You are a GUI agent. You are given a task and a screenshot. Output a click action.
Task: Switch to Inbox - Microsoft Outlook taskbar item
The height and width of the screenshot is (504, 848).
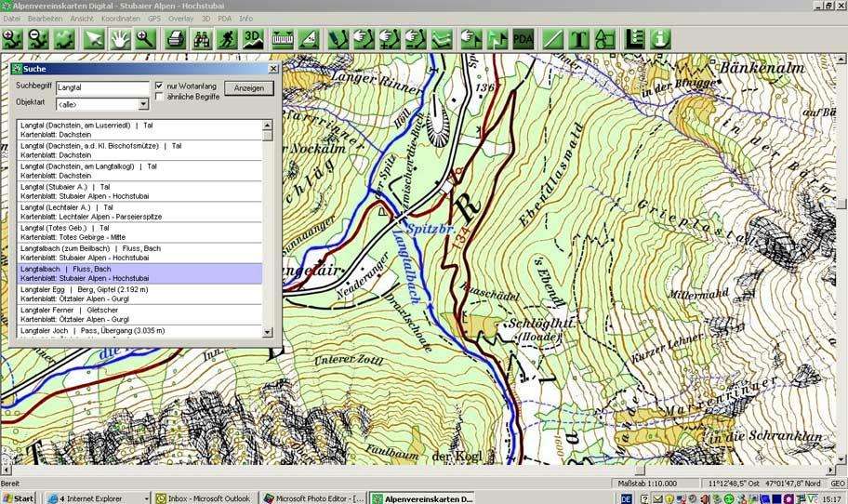click(x=205, y=498)
